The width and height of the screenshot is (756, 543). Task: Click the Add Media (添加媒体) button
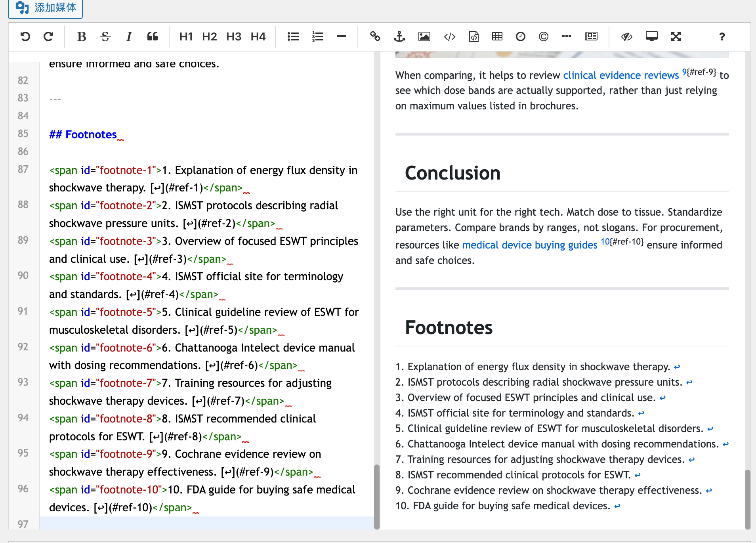point(46,8)
